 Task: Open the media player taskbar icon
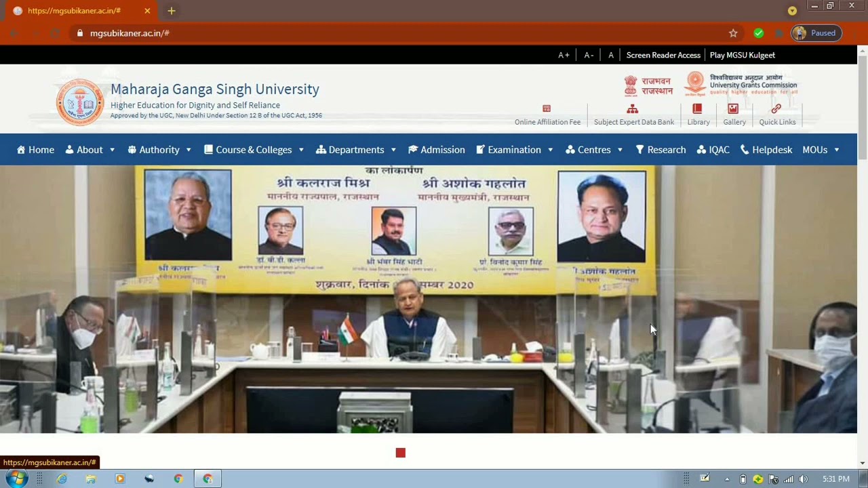click(120, 479)
